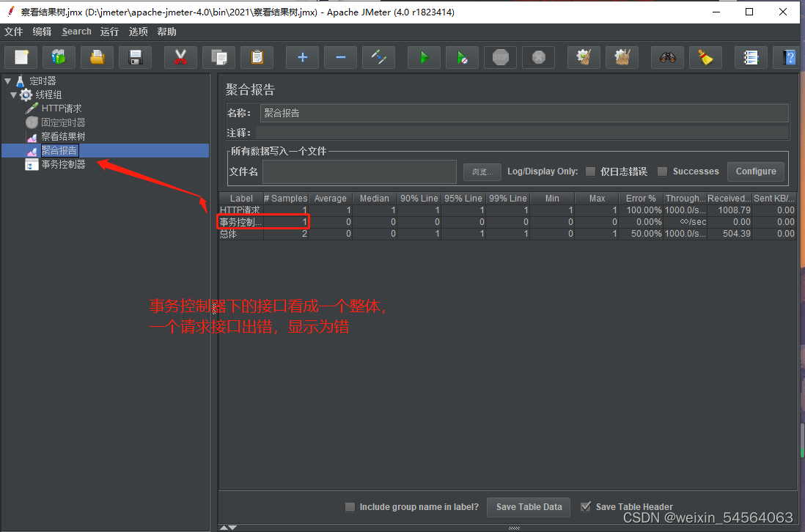Sort table by Min column header

tap(552, 199)
